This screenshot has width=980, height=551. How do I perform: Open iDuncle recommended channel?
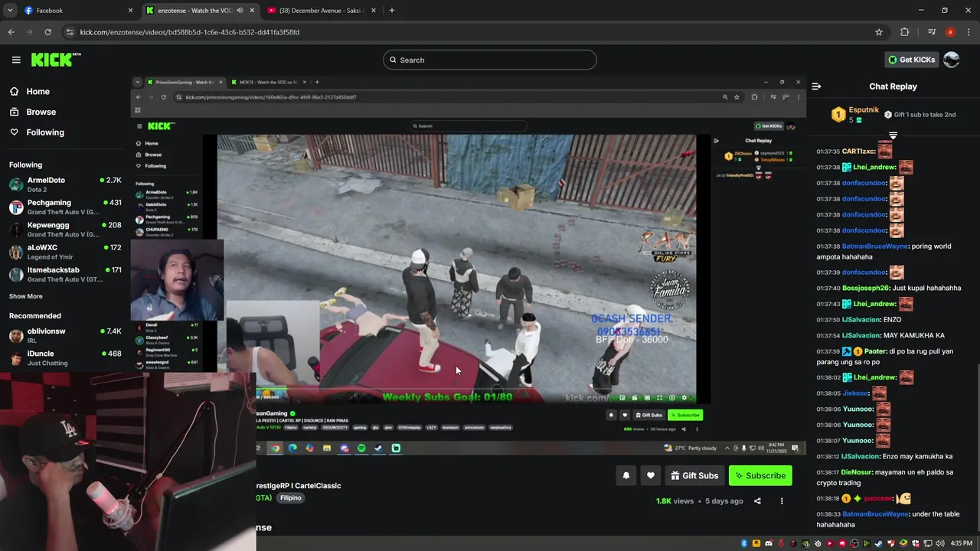point(65,358)
